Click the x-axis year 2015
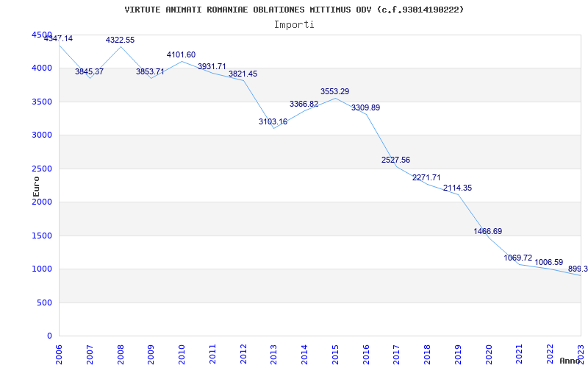588x368 pixels. 335,355
